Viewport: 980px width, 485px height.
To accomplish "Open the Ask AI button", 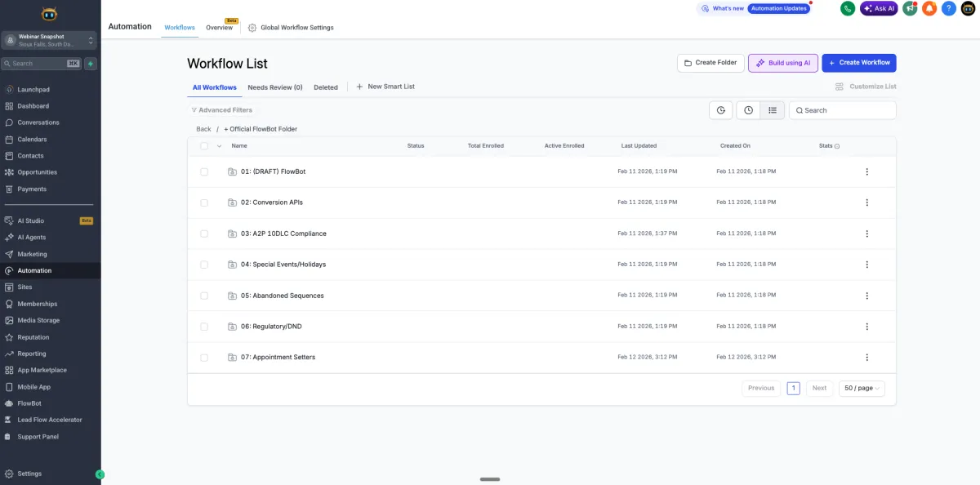I will point(879,8).
